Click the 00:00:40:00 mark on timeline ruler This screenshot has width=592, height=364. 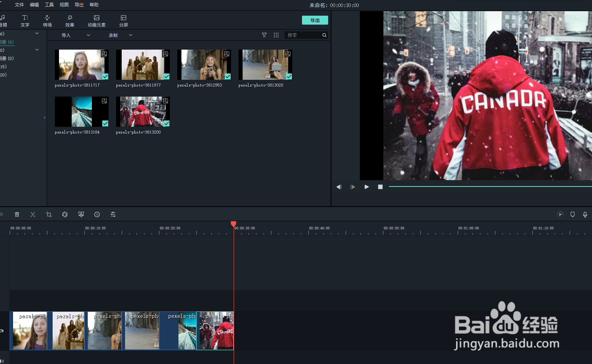[319, 228]
